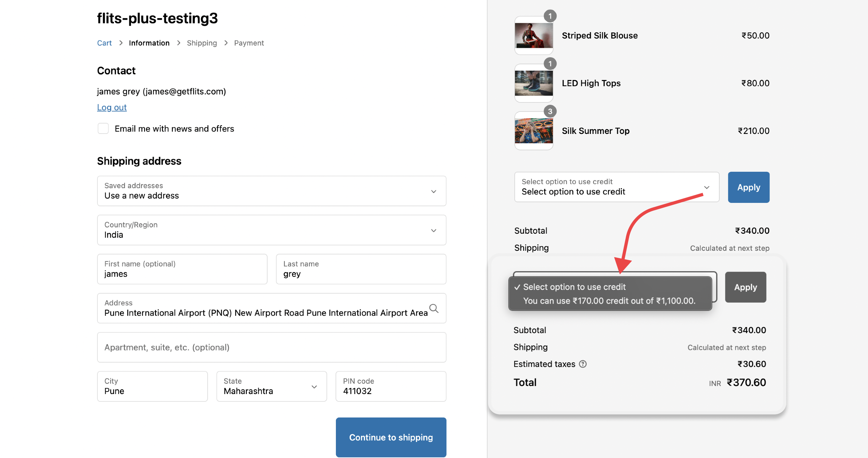Click the Apartment, suite field

(271, 347)
